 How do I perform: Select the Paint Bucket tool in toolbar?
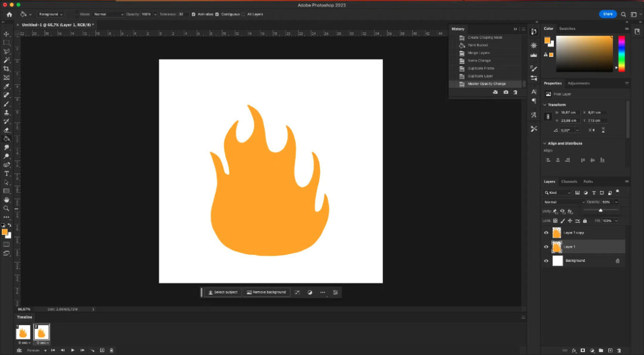pyautogui.click(x=6, y=138)
